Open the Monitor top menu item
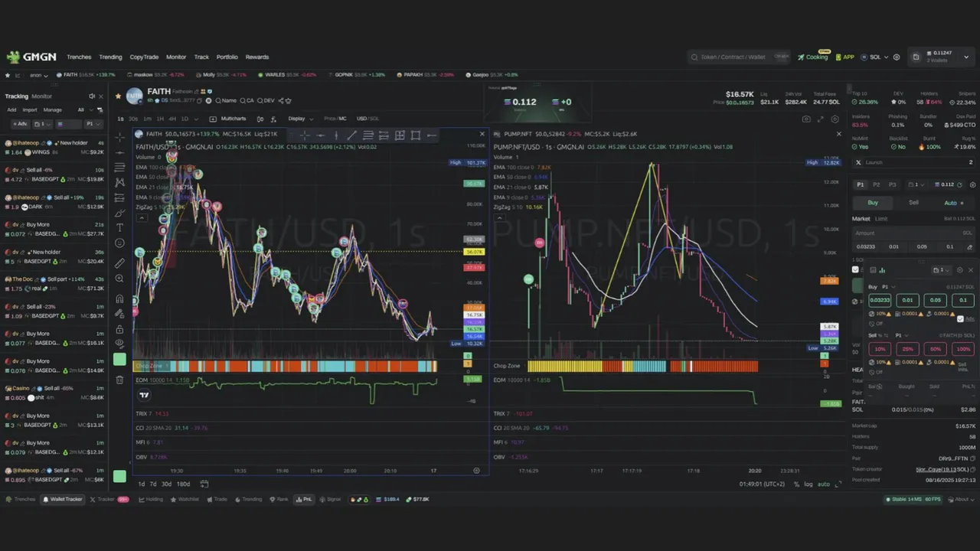The width and height of the screenshot is (980, 551). (x=176, y=57)
